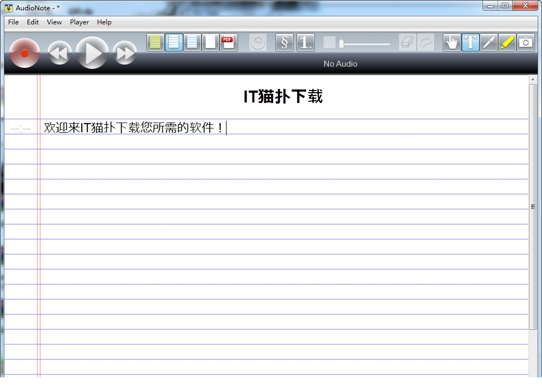
Task: Click the note title 'IT猫扑下载'
Action: pyautogui.click(x=283, y=97)
